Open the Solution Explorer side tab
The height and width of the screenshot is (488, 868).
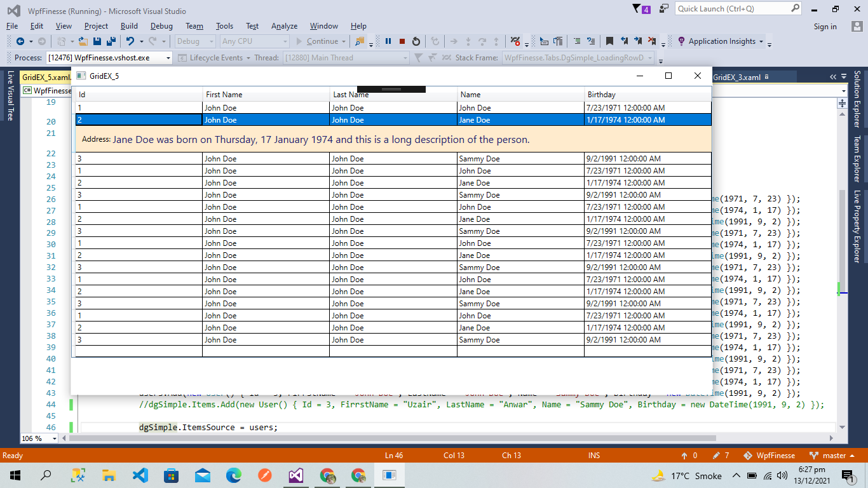(857, 99)
